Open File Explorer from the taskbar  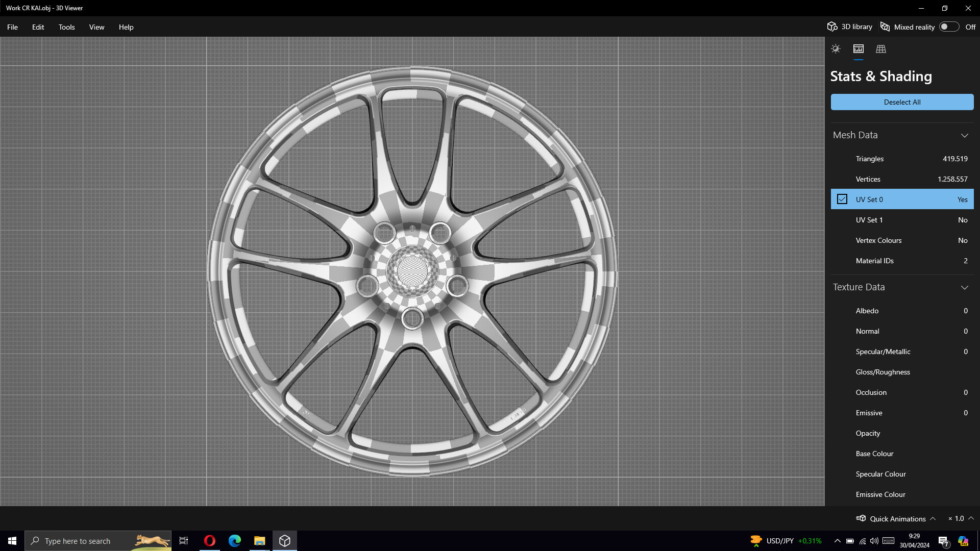coord(260,541)
